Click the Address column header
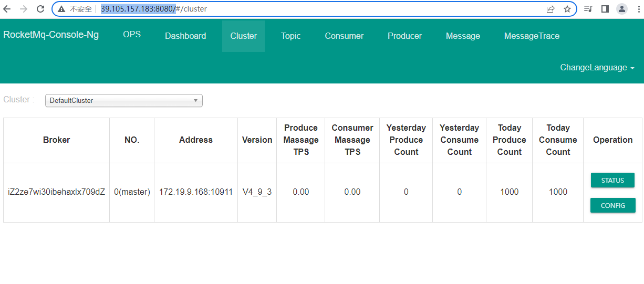The width and height of the screenshot is (644, 284). click(x=196, y=140)
